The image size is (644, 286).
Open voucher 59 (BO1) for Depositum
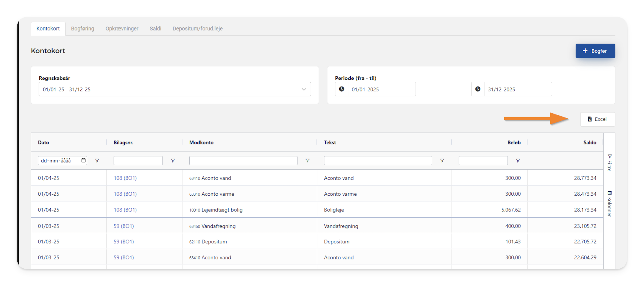coord(124,242)
